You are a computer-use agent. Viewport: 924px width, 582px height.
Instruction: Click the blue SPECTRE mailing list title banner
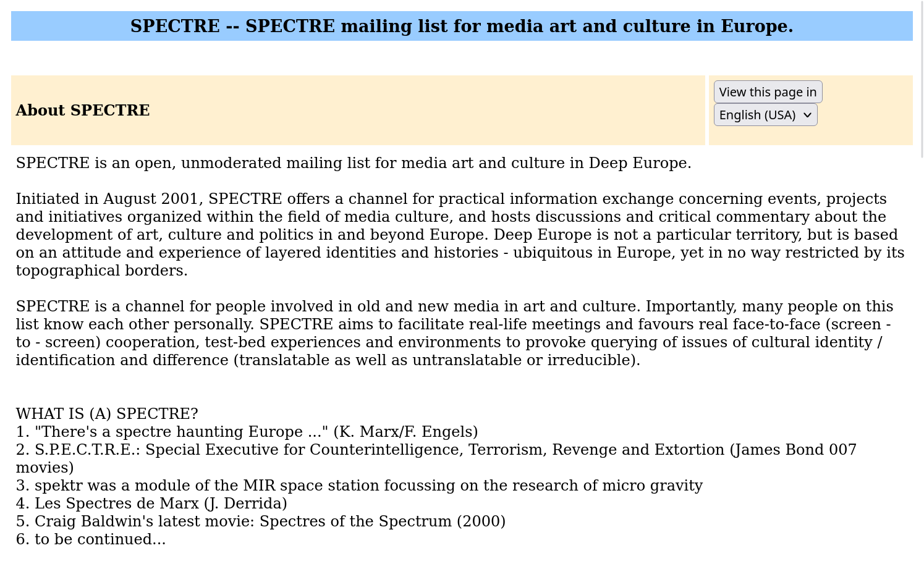(461, 26)
